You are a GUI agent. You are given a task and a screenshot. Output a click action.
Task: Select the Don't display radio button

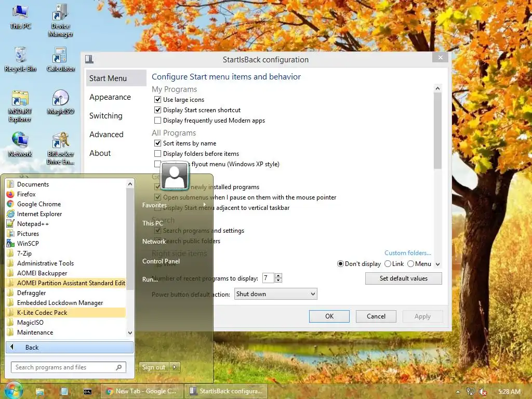coord(340,263)
